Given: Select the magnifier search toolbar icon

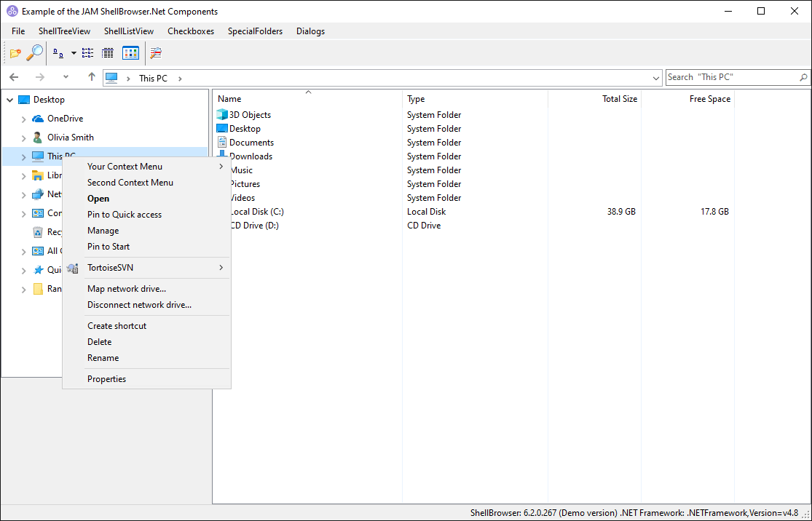Looking at the screenshot, I should [x=33, y=52].
